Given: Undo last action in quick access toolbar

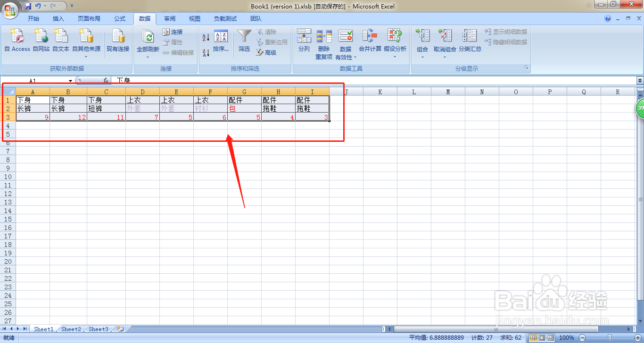Looking at the screenshot, I should click(x=38, y=6).
